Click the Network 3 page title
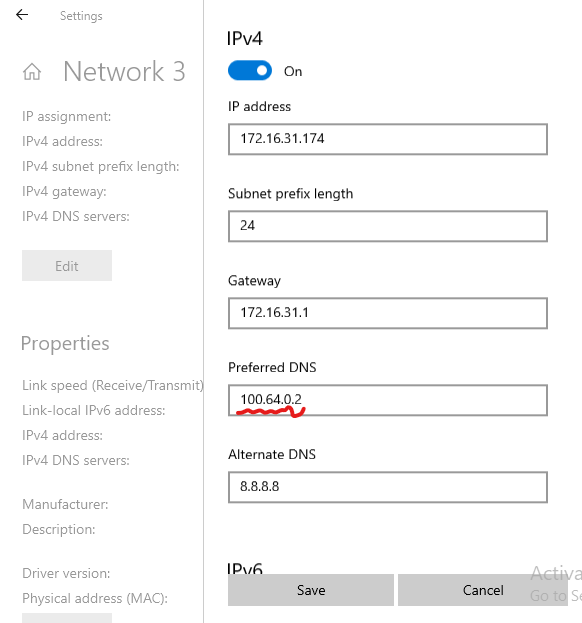 [124, 72]
